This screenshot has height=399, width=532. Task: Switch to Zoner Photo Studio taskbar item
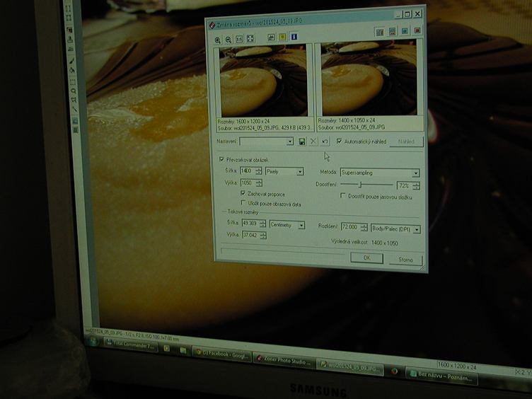tap(284, 361)
